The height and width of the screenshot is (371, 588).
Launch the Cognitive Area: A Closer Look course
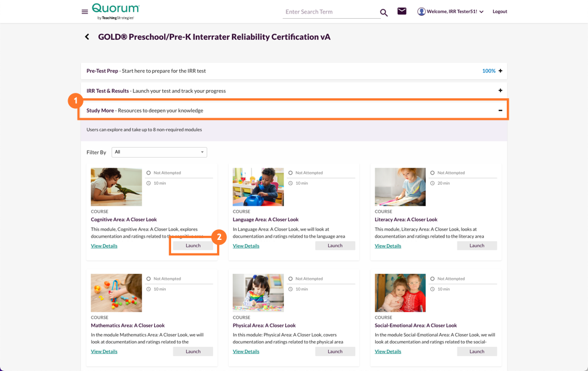(x=193, y=245)
